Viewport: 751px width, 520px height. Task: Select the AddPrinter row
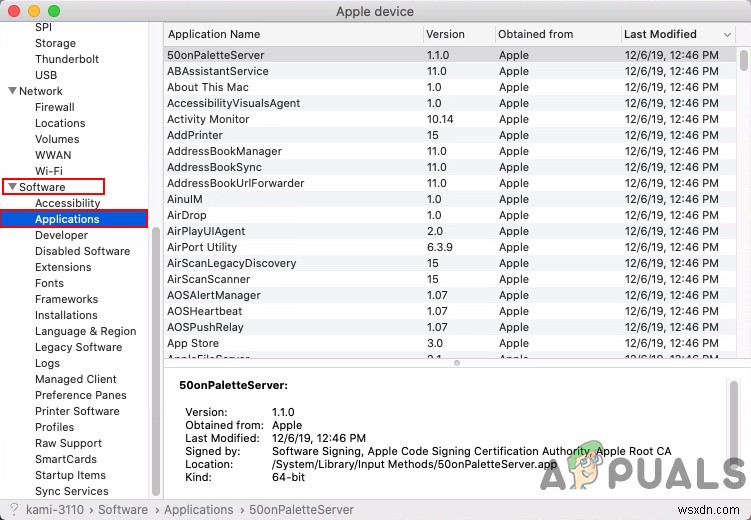point(450,135)
